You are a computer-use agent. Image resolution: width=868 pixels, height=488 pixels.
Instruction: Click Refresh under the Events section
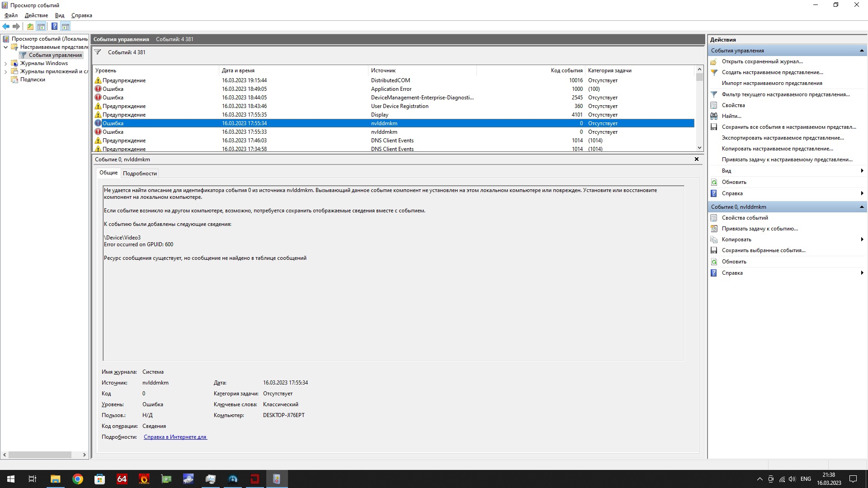click(x=734, y=182)
